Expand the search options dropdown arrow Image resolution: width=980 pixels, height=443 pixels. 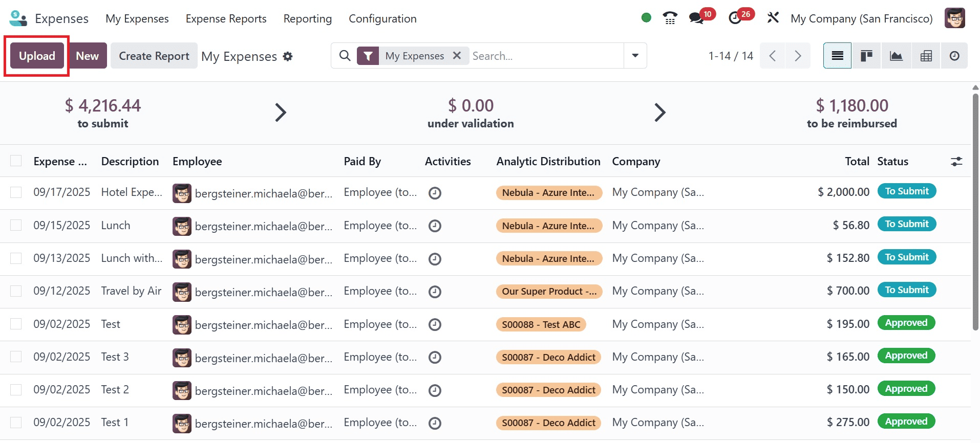click(x=635, y=56)
